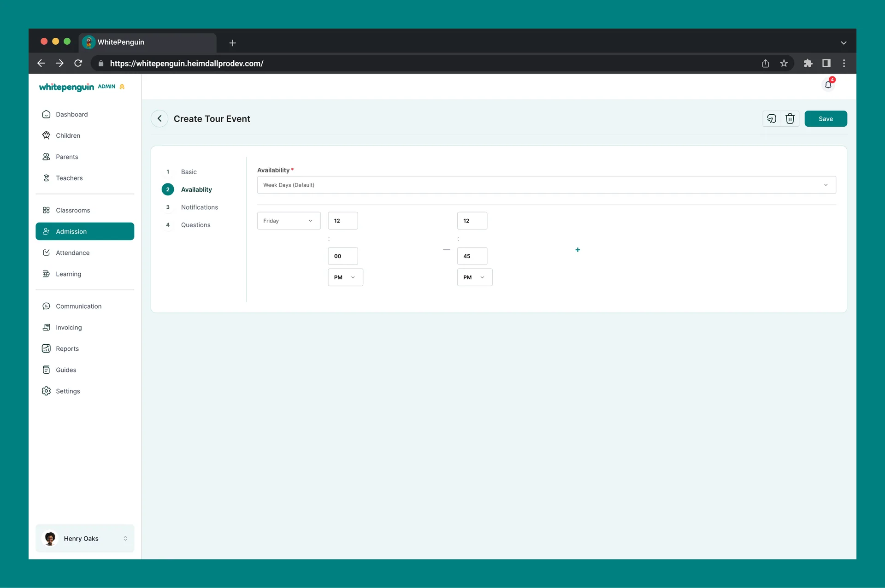Click the browser back arrow
Screen dimensions: 885x588
pos(41,63)
